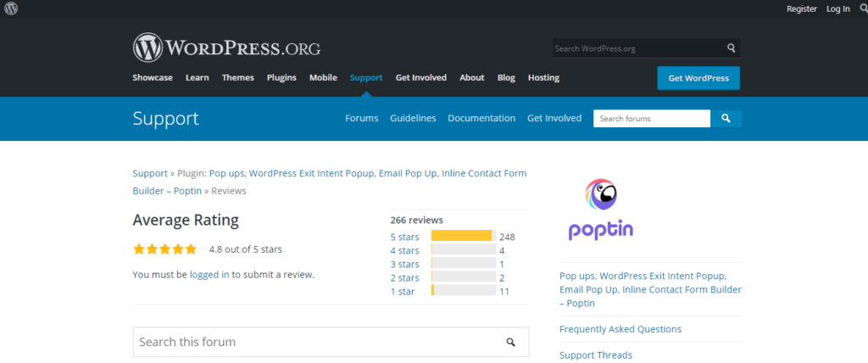This screenshot has width=868, height=363.
Task: Click the 1 star rating bar
Action: (x=464, y=290)
